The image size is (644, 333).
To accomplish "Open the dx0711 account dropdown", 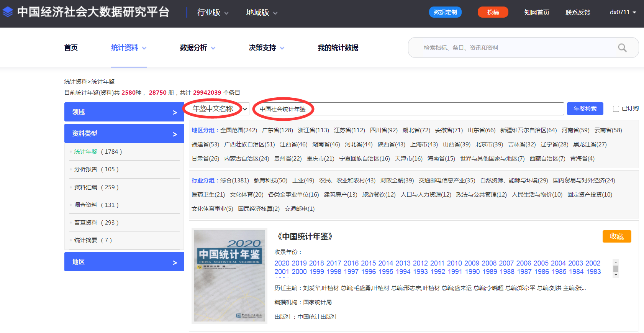I will pyautogui.click(x=623, y=12).
